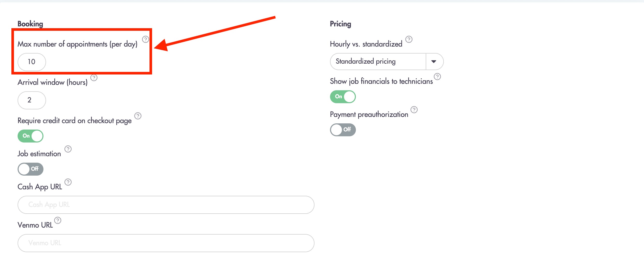The height and width of the screenshot is (255, 644).
Task: Focus the Venmo URL text box
Action: coord(166,243)
